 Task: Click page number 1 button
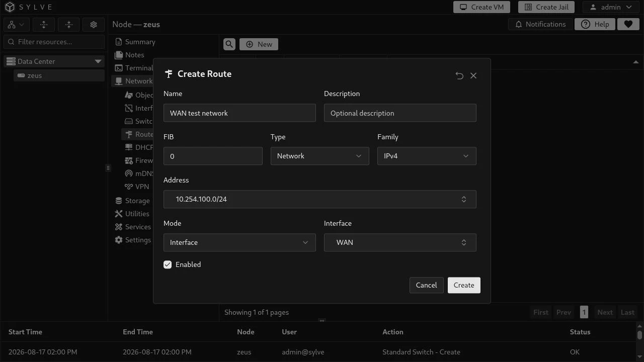point(584,312)
